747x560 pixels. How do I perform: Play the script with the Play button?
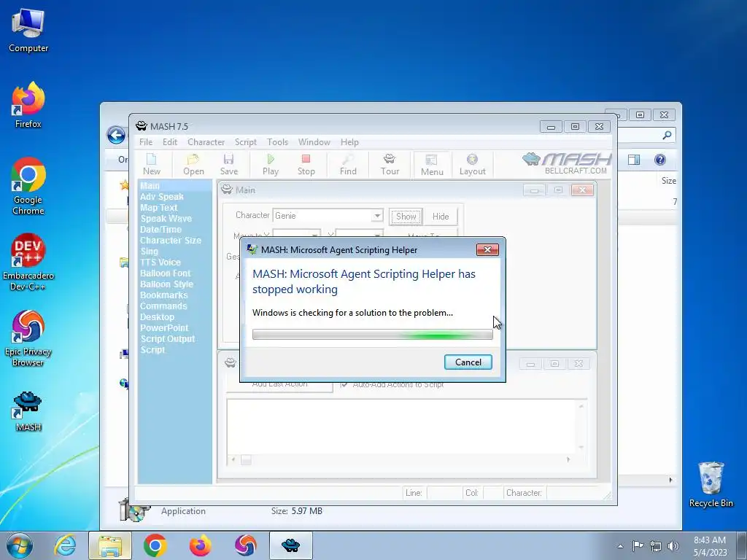[271, 165]
